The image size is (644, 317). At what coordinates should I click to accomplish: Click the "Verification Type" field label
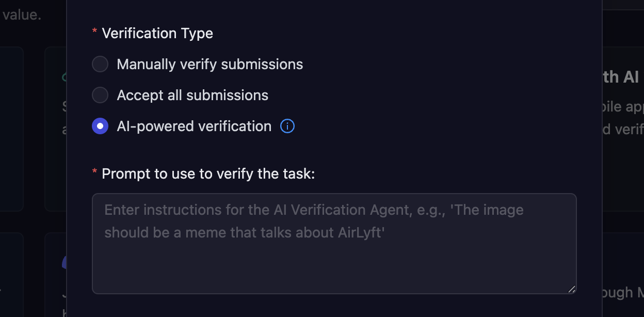tap(157, 33)
